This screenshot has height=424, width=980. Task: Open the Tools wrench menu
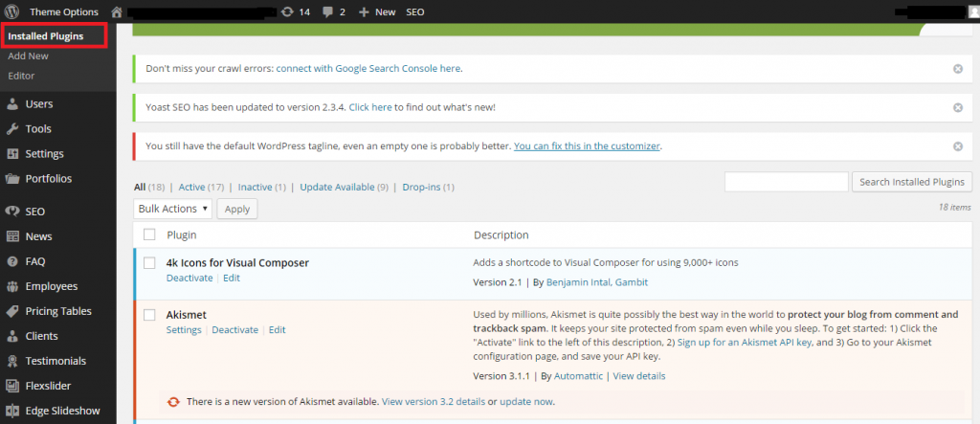12,128
